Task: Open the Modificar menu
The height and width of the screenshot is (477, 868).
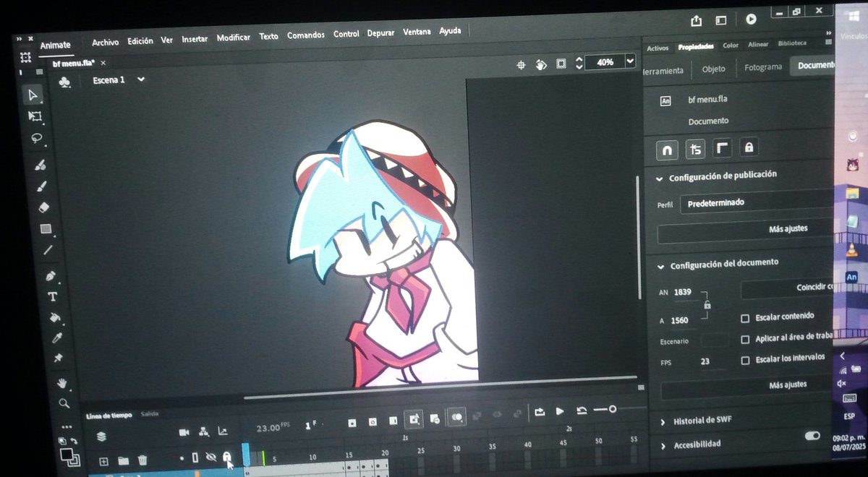Action: 234,38
